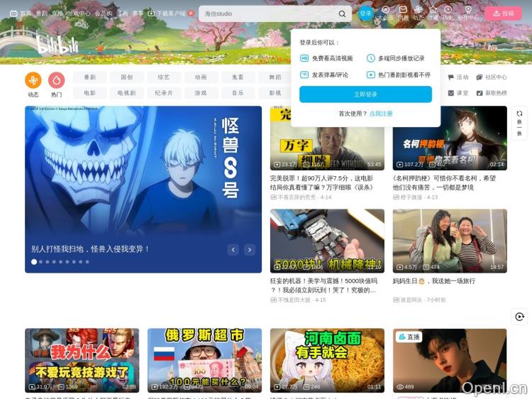Click the 创作中心 lightbulb icon
Image resolution: width=532 pixels, height=399 pixels.
468,10
